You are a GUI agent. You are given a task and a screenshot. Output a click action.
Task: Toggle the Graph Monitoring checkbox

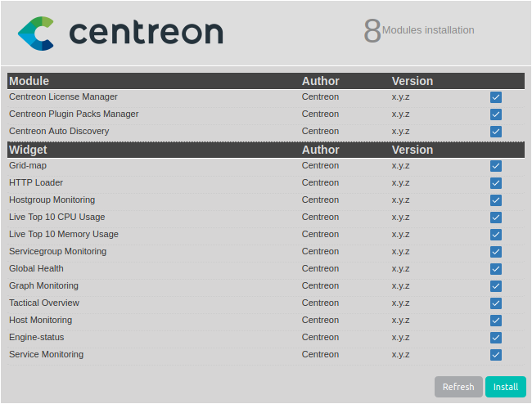(x=496, y=286)
